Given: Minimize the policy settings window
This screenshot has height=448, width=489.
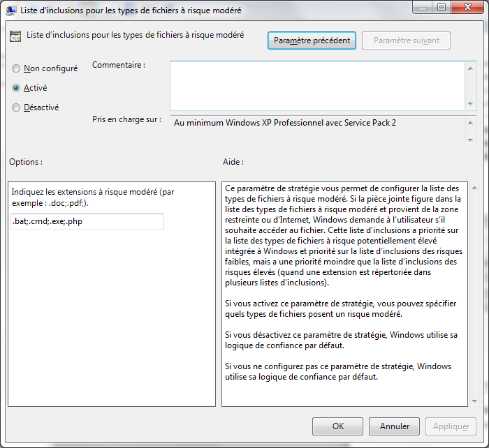Looking at the screenshot, I should point(423,8).
